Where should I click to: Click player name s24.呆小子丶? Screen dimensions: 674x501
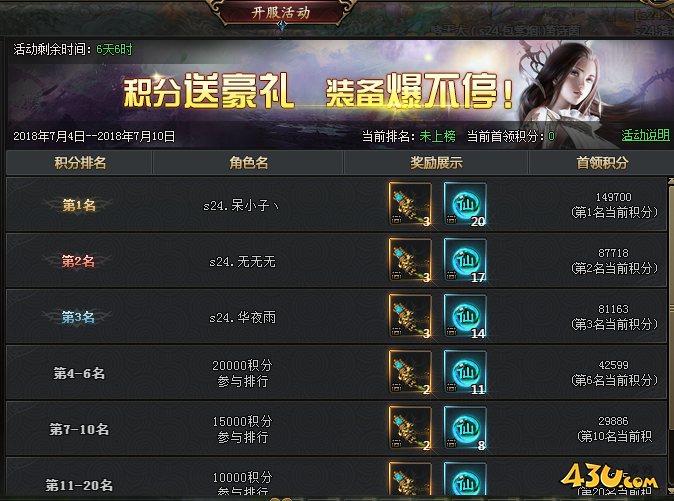[242, 206]
